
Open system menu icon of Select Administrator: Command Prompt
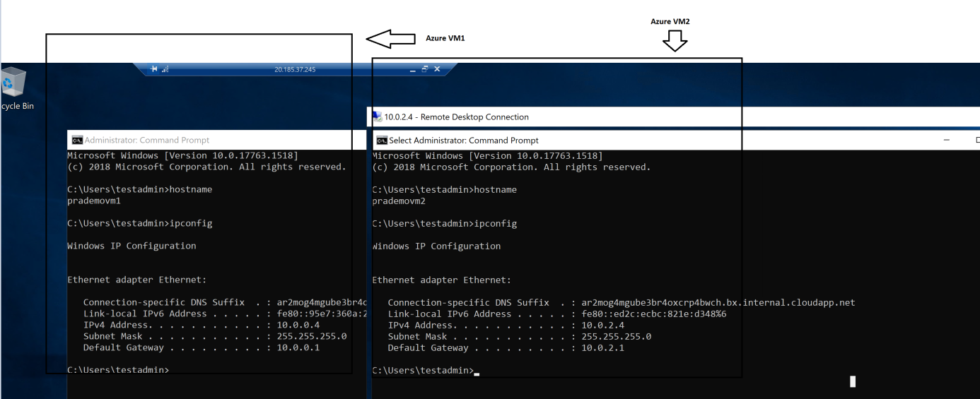click(382, 141)
